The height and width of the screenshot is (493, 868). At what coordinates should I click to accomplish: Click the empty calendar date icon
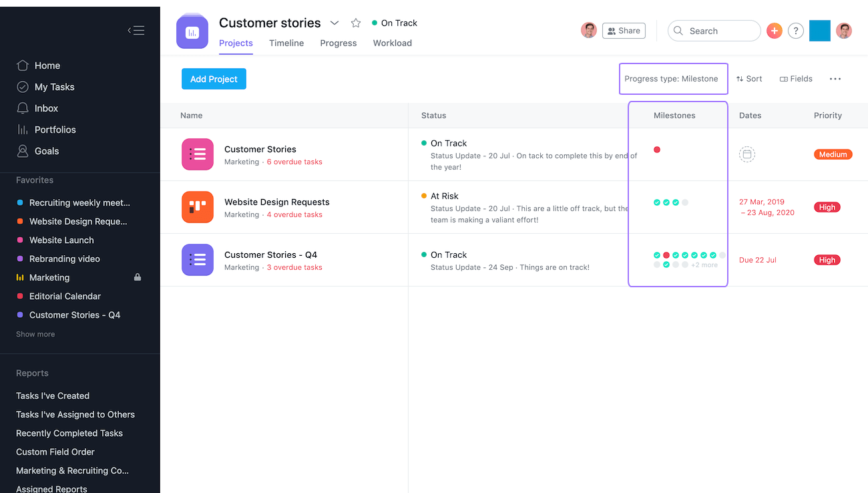tap(747, 154)
